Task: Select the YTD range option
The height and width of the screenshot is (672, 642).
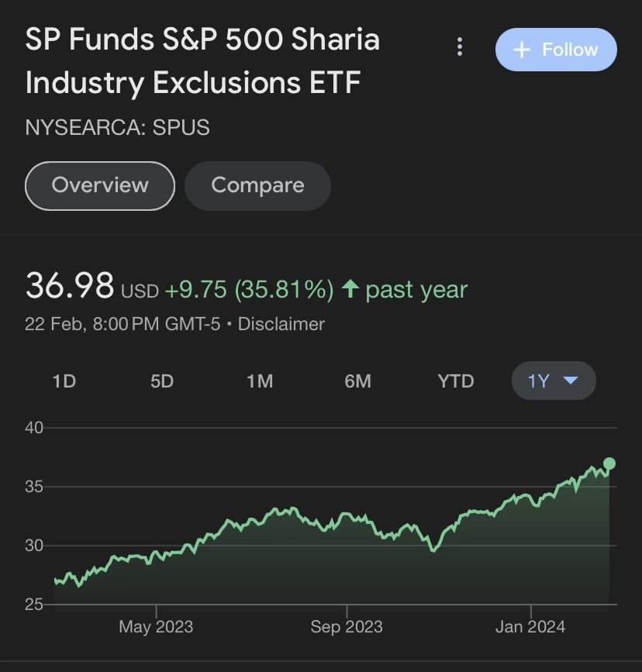Action: [x=455, y=381]
